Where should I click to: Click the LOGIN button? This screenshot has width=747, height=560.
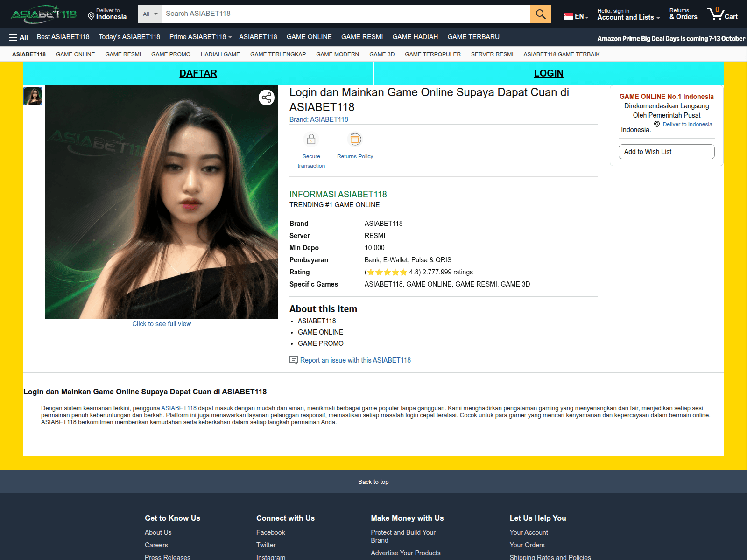(x=549, y=73)
